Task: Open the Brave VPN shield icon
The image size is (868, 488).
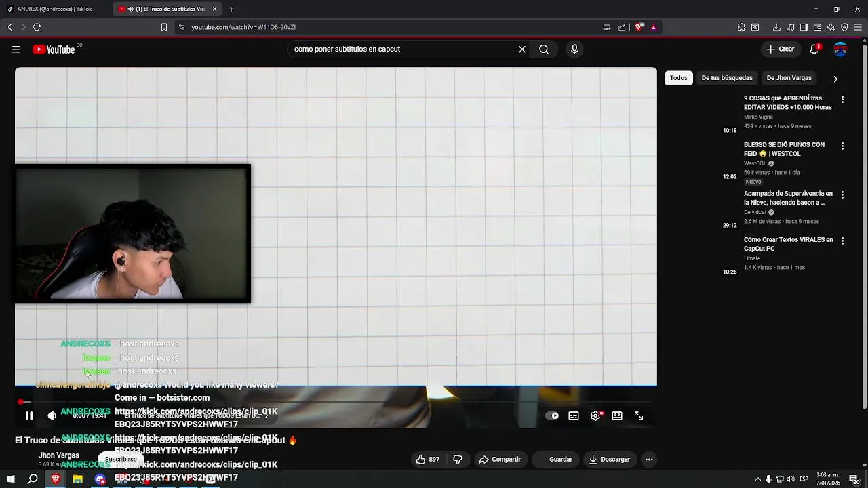Action: tap(844, 27)
